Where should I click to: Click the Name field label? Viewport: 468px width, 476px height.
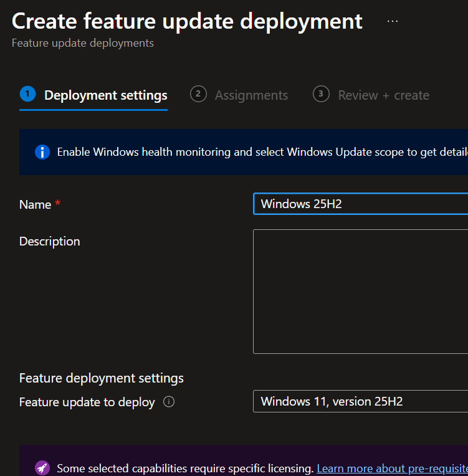click(x=36, y=204)
